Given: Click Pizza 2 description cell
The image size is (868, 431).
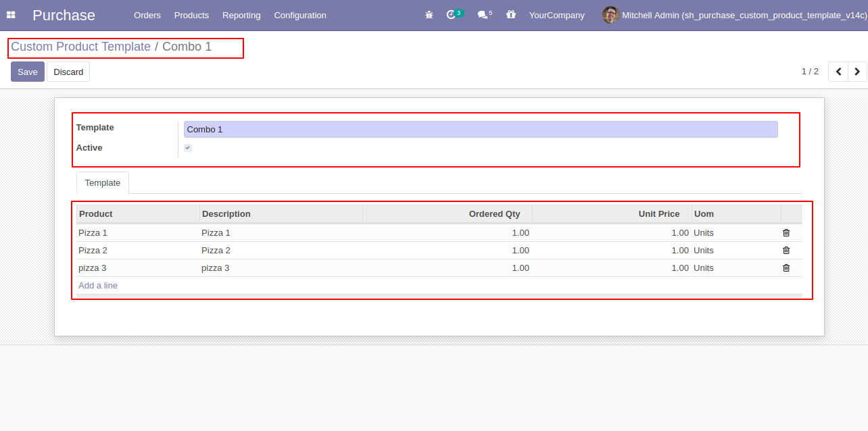Looking at the screenshot, I should [x=281, y=250].
